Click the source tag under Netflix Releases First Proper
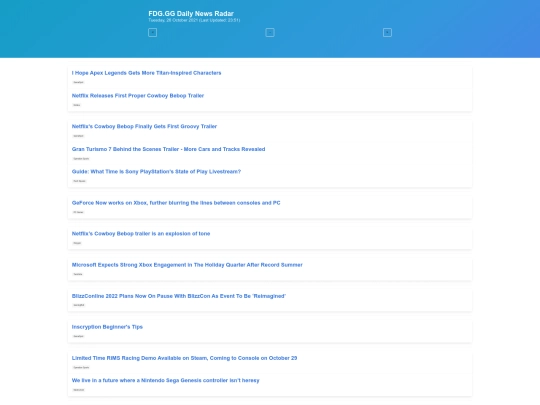Viewport: 540px width, 405px height. pos(77,105)
